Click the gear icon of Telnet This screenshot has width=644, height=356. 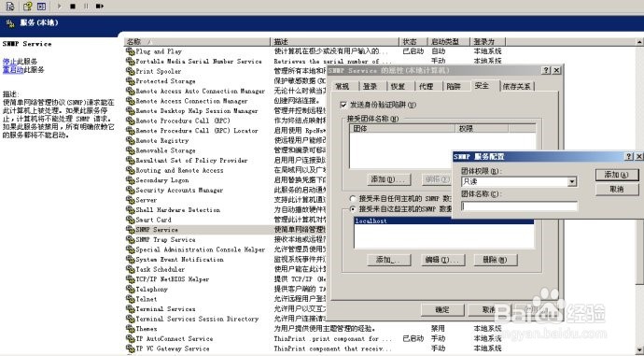pyautogui.click(x=130, y=299)
